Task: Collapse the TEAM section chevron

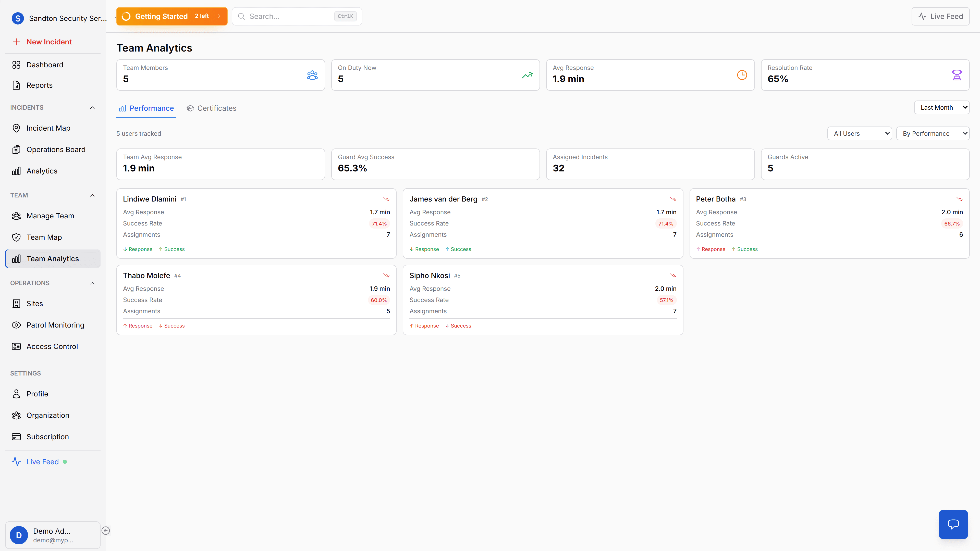Action: (92, 195)
